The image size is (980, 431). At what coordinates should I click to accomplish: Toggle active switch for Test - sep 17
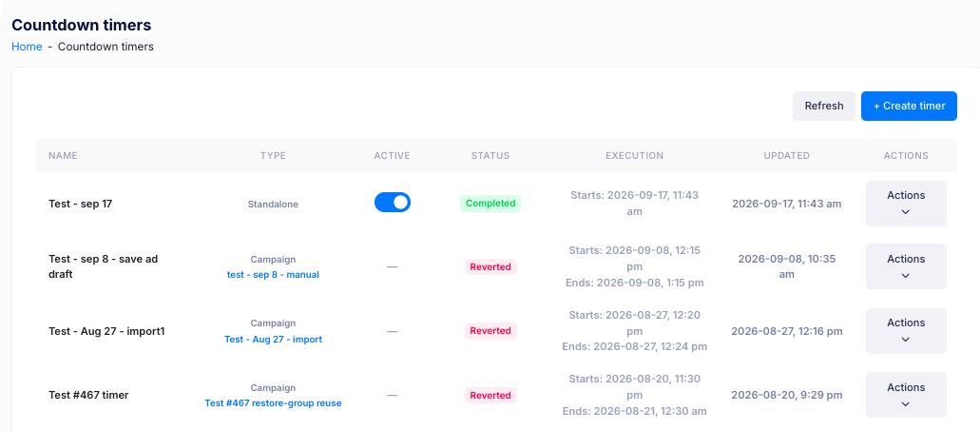click(x=393, y=202)
